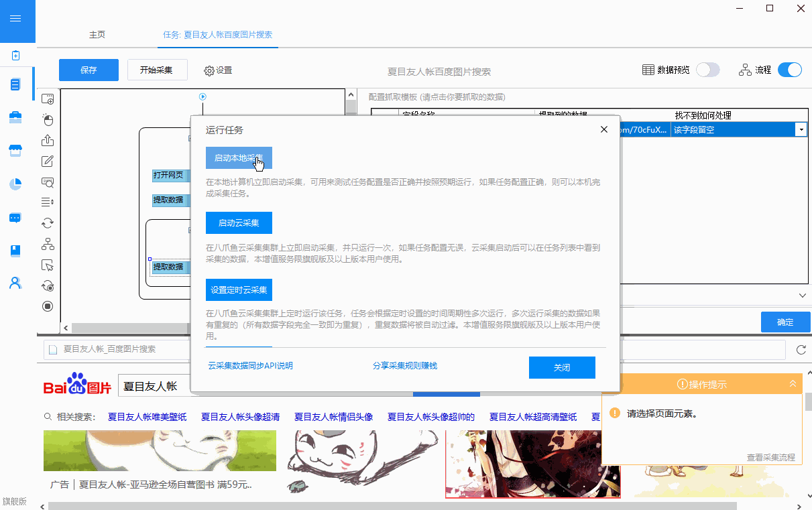Image resolution: width=812 pixels, height=510 pixels.
Task: Click the Baidu search box 夏目友人帐
Action: coord(154,386)
